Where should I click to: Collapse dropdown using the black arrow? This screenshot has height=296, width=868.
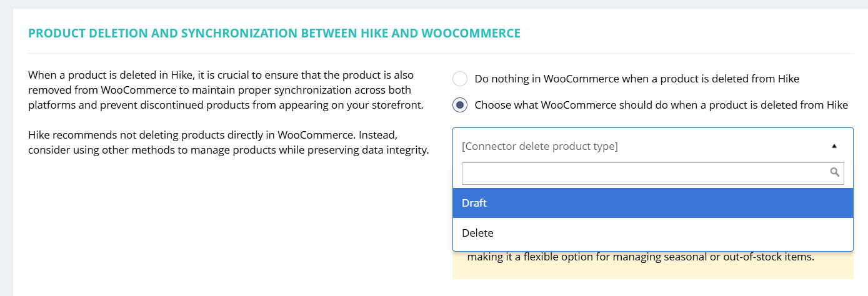[x=834, y=146]
